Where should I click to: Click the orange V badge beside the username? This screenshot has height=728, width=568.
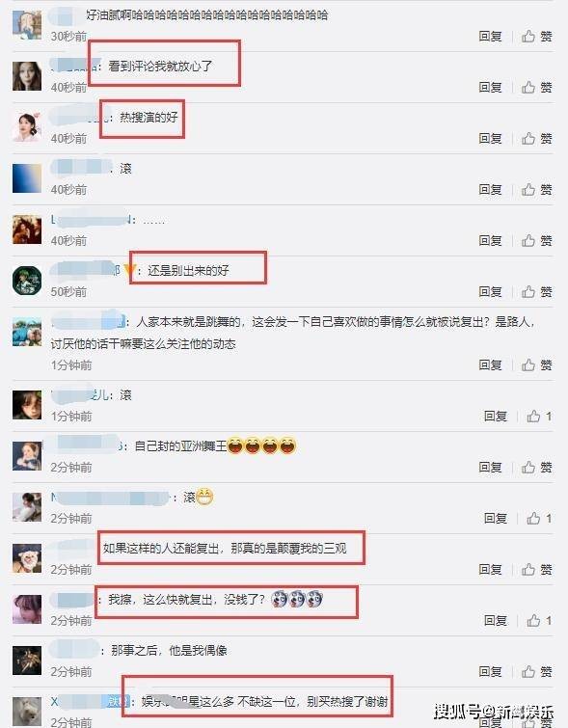click(x=129, y=270)
